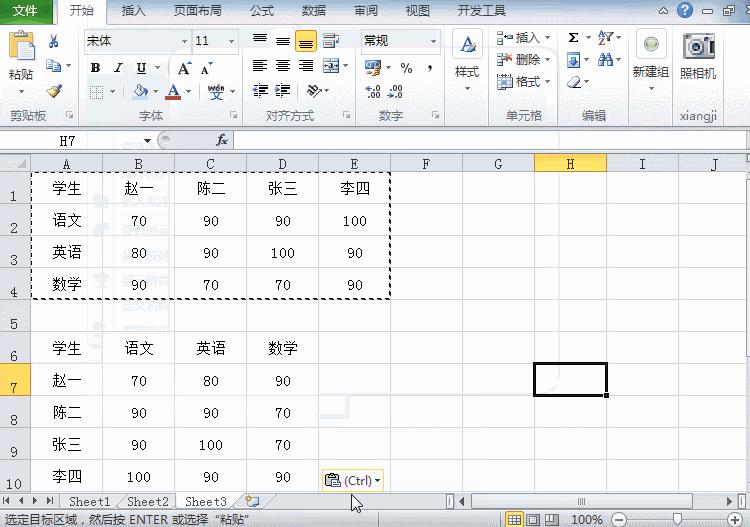Switch to Insert (插入) tab
Image resolution: width=750 pixels, height=527 pixels.
[x=133, y=11]
